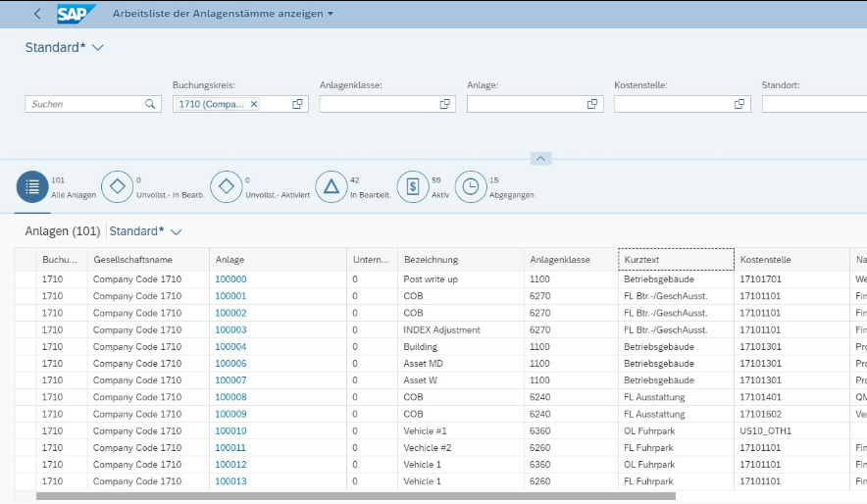Collapse the filter header area
The image size is (867, 504).
tap(540, 159)
